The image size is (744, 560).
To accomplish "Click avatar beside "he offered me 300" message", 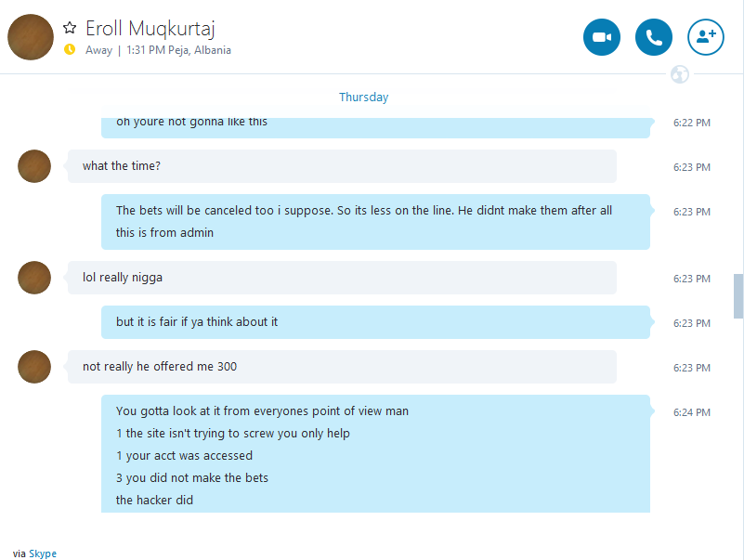I will click(x=34, y=367).
